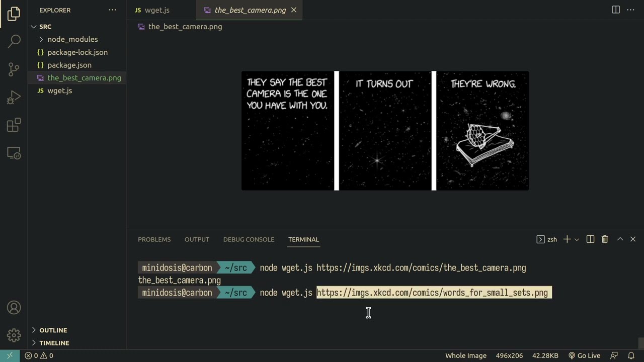Click Whole Image zoom setting
This screenshot has width=644, height=362.
pos(466,355)
